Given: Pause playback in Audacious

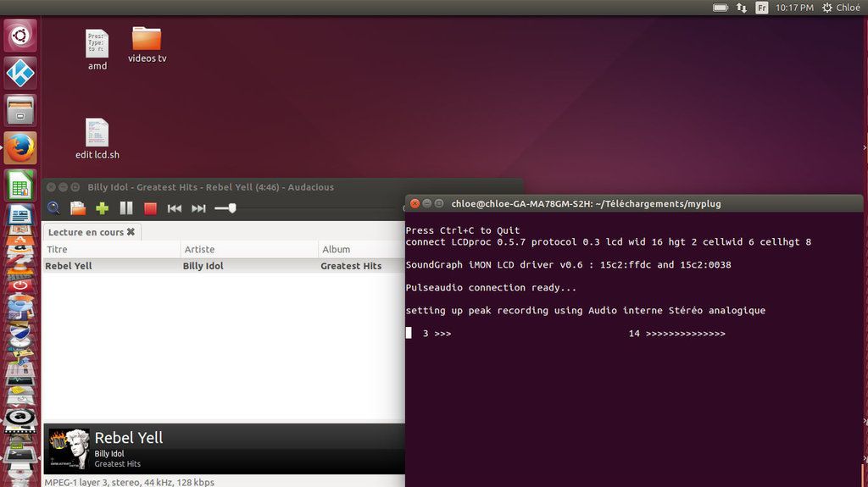Looking at the screenshot, I should (x=126, y=208).
